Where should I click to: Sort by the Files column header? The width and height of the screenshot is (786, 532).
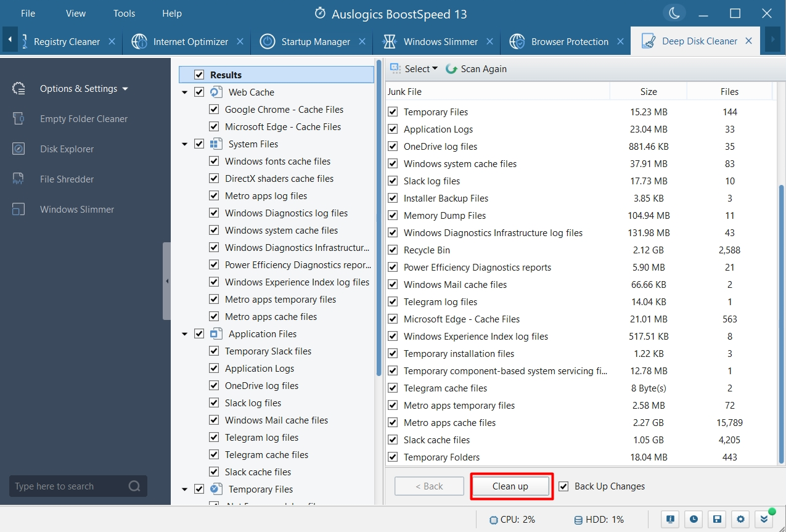(x=729, y=92)
